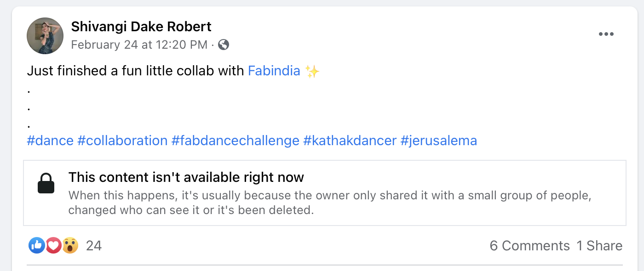View the 1 Share details

(600, 246)
